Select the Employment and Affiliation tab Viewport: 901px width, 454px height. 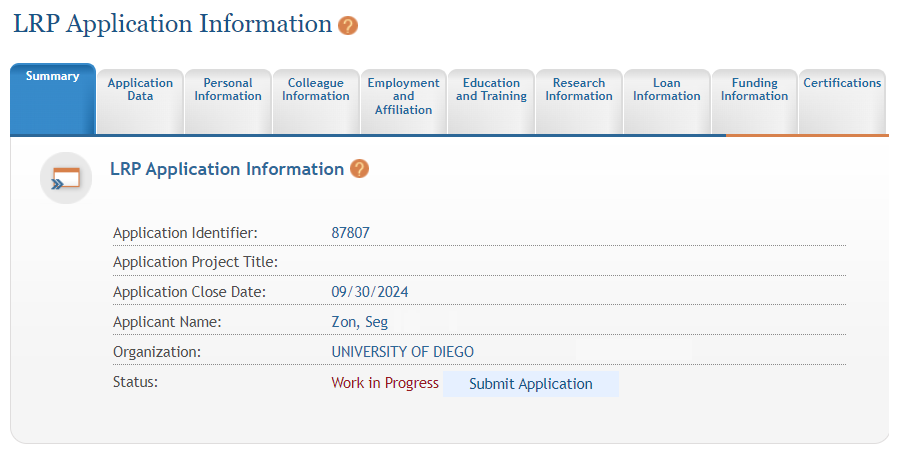[403, 102]
